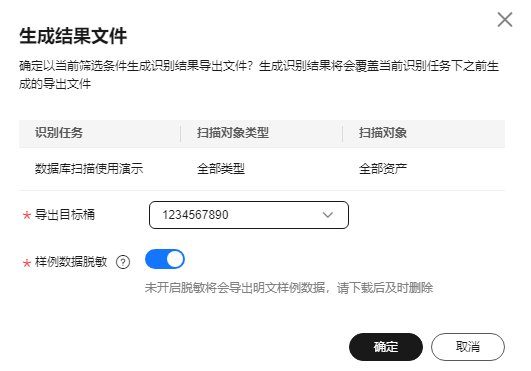Click the 扫描对象 column header
531x371 pixels.
pyautogui.click(x=383, y=133)
